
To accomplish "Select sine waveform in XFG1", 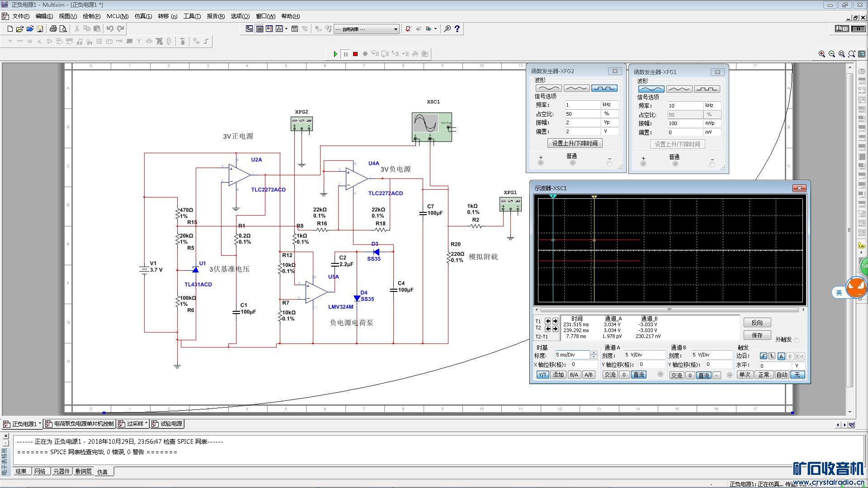I will (651, 89).
